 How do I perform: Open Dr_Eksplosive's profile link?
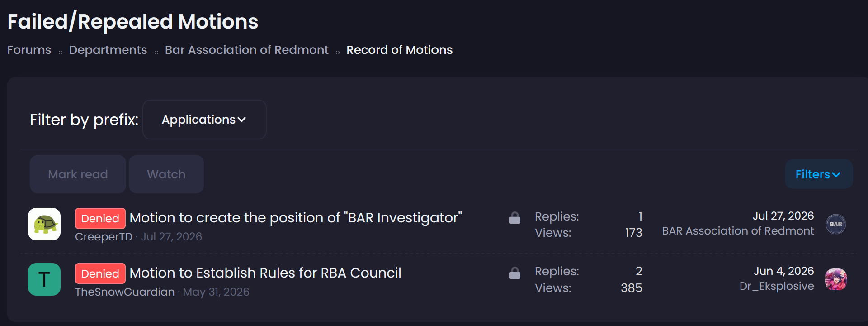pyautogui.click(x=777, y=286)
